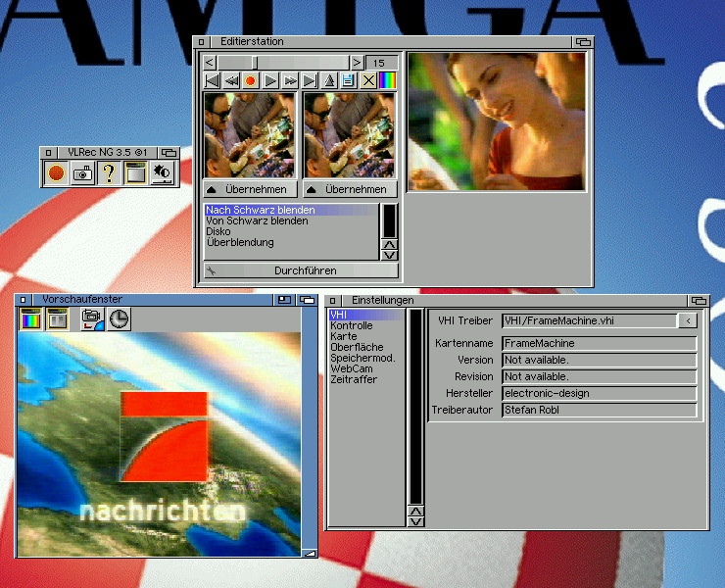Image resolution: width=725 pixels, height=588 pixels.
Task: Fast forward in Editierstation transport bar
Action: [290, 81]
